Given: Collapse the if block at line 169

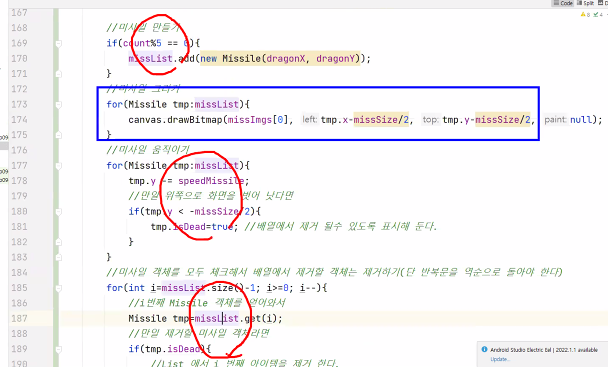Looking at the screenshot, I should (58, 43).
